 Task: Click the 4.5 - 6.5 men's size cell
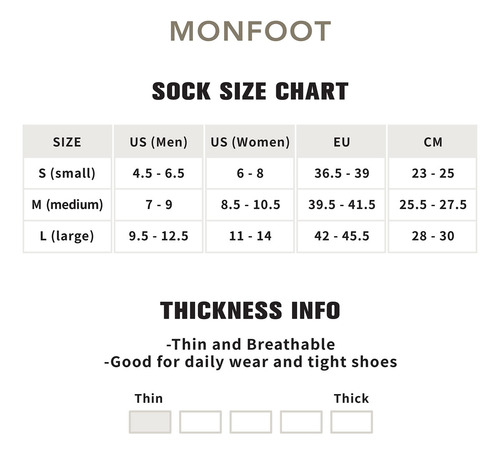click(159, 173)
